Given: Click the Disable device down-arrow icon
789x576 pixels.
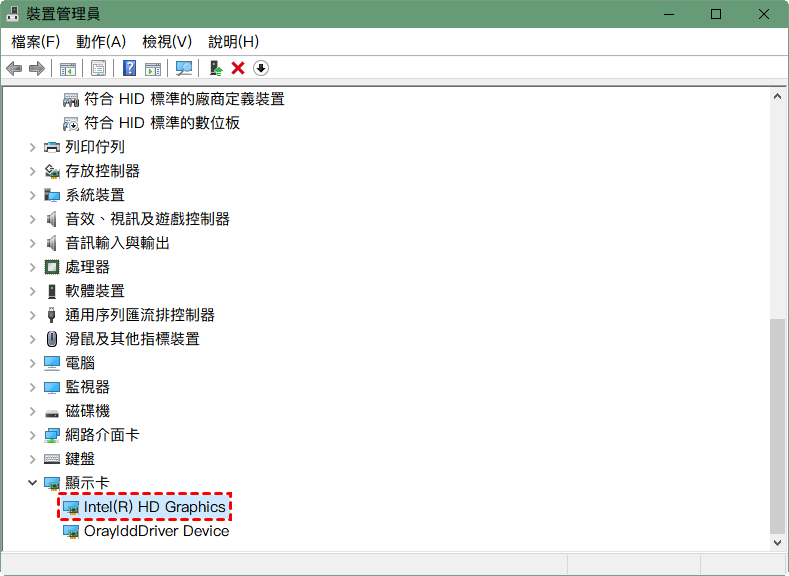Looking at the screenshot, I should click(x=261, y=68).
